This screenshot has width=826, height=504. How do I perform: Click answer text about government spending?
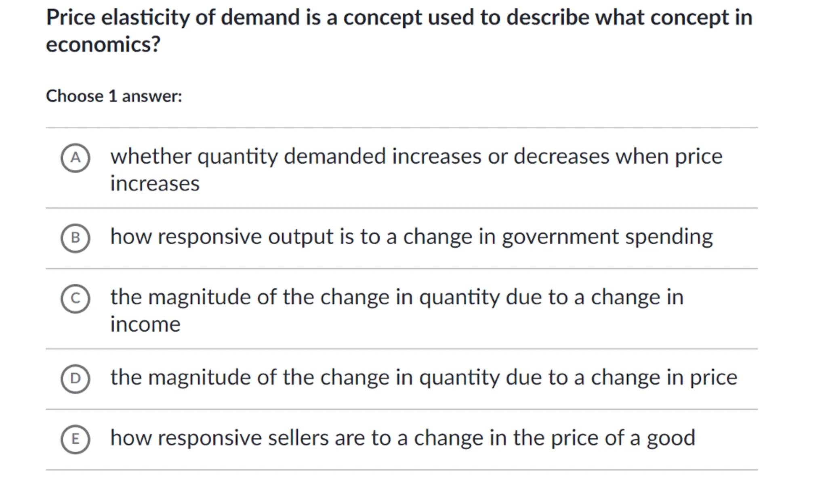pyautogui.click(x=411, y=236)
